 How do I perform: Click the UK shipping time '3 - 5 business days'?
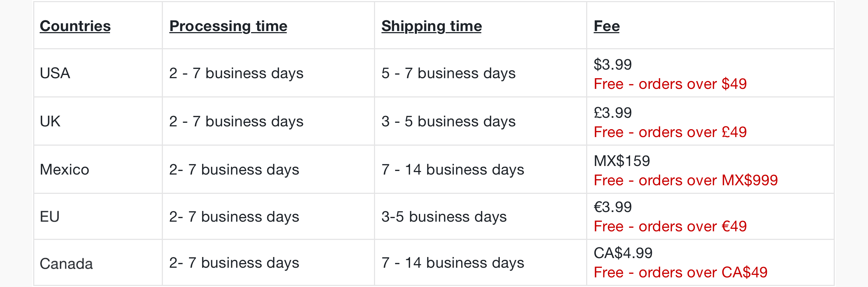pyautogui.click(x=449, y=121)
